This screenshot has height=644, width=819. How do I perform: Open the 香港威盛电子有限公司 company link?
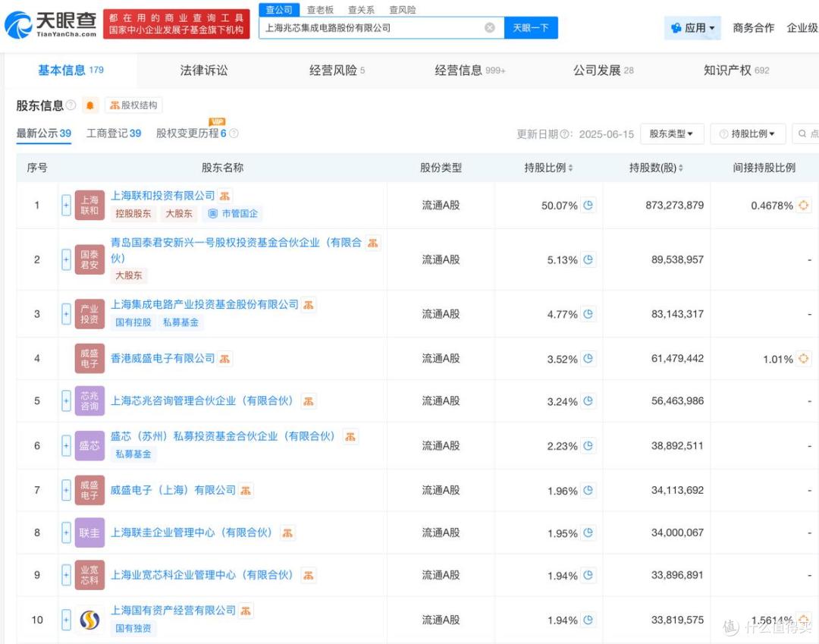pyautogui.click(x=162, y=358)
